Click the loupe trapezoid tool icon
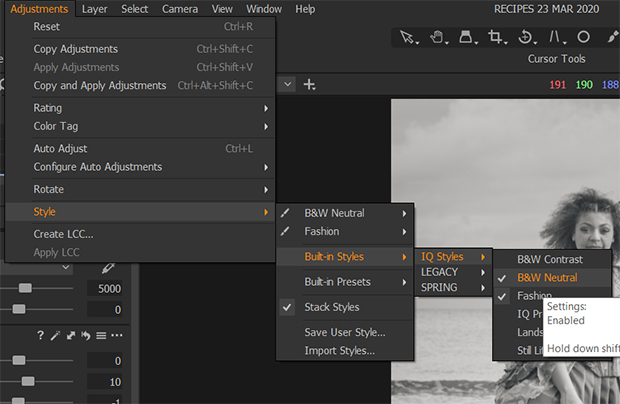The image size is (620, 404). (467, 37)
